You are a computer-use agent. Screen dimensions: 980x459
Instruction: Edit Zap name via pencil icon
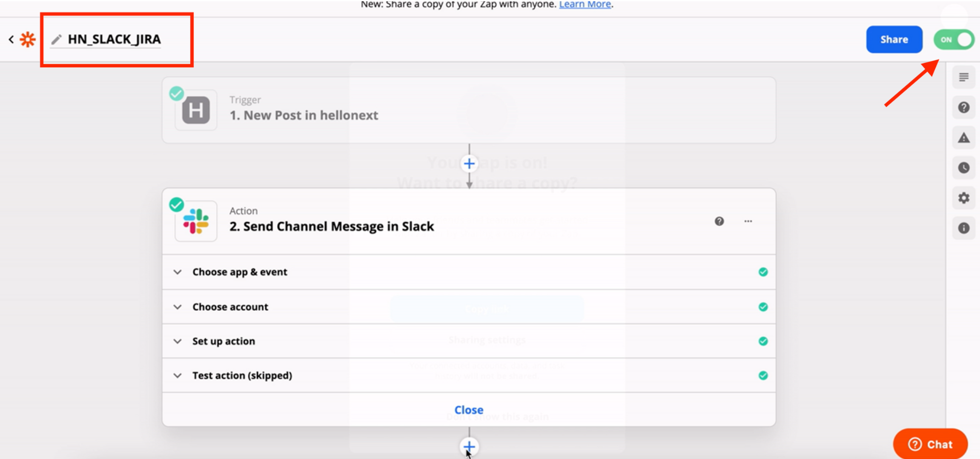click(x=57, y=40)
